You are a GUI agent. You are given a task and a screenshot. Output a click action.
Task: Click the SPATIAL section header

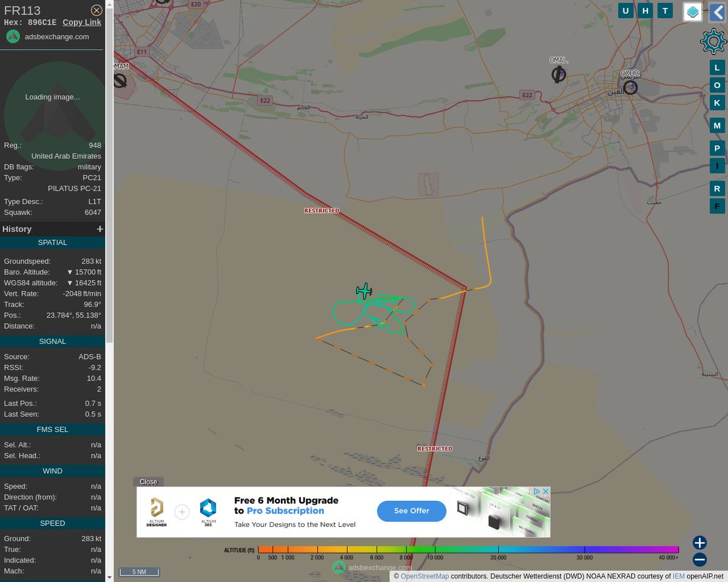tap(52, 242)
